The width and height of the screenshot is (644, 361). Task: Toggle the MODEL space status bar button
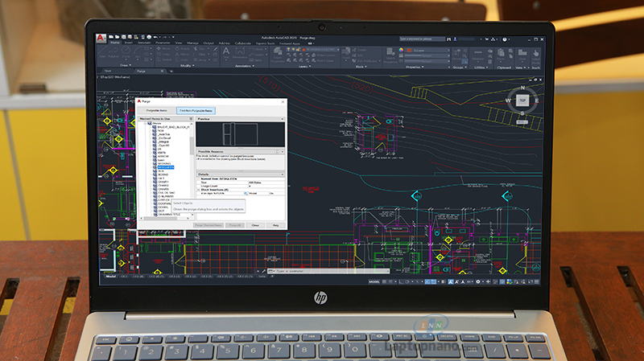coord(374,281)
